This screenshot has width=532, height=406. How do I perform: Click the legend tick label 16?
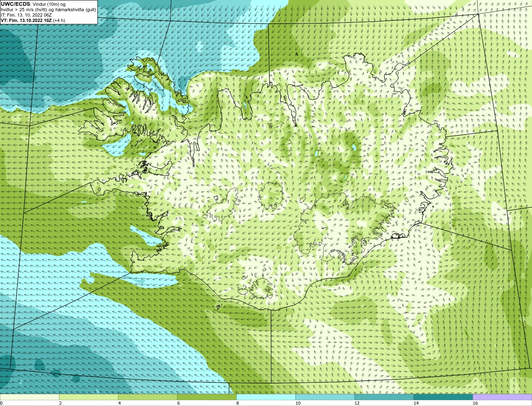coord(475,403)
